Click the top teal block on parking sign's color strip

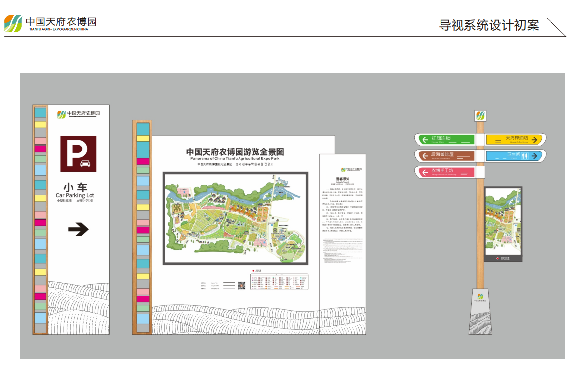pos(40,112)
